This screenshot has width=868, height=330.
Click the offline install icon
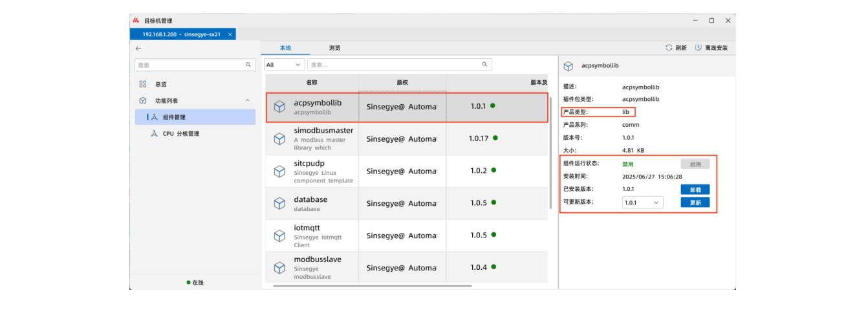point(699,48)
